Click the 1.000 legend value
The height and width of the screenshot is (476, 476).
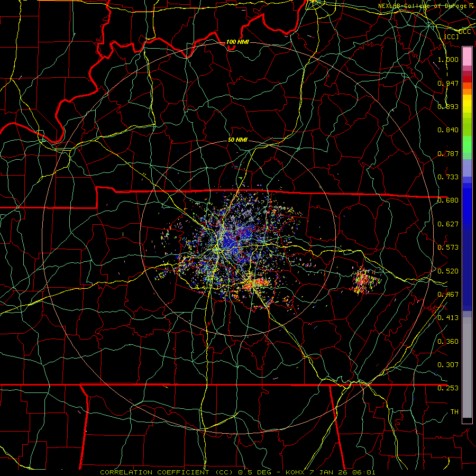[x=448, y=59]
